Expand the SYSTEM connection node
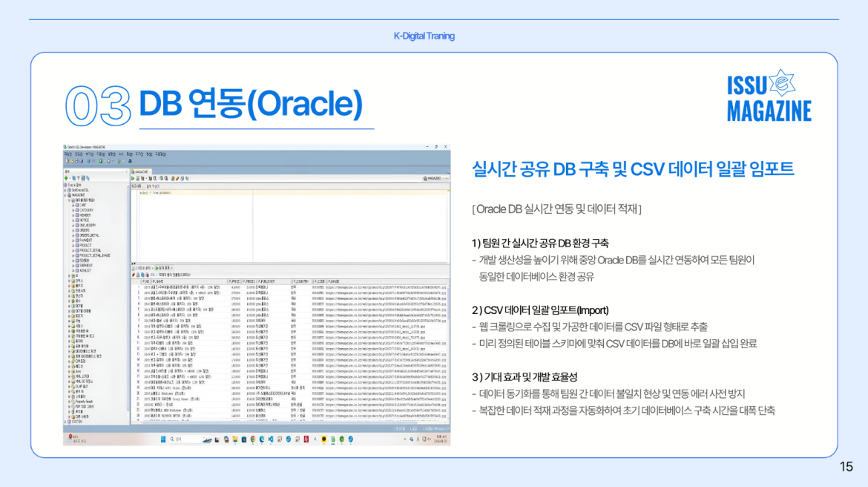 [x=65, y=422]
